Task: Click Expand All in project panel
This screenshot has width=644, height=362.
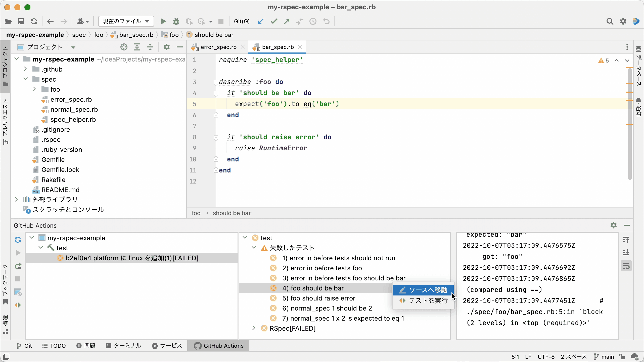Action: tap(137, 47)
